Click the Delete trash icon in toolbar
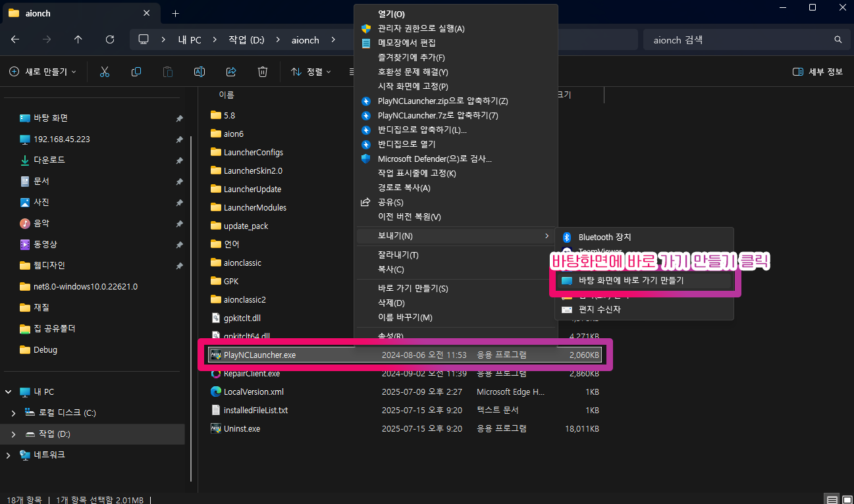 (263, 72)
